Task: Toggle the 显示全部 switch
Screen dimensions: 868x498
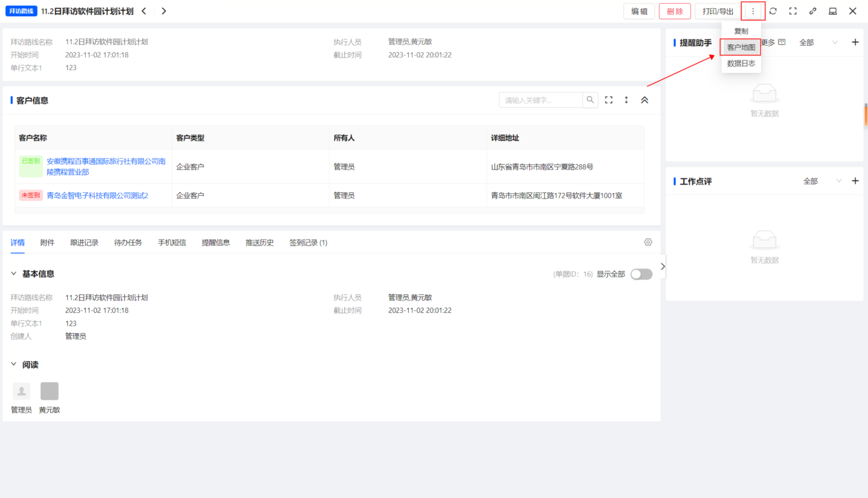Action: pos(641,274)
